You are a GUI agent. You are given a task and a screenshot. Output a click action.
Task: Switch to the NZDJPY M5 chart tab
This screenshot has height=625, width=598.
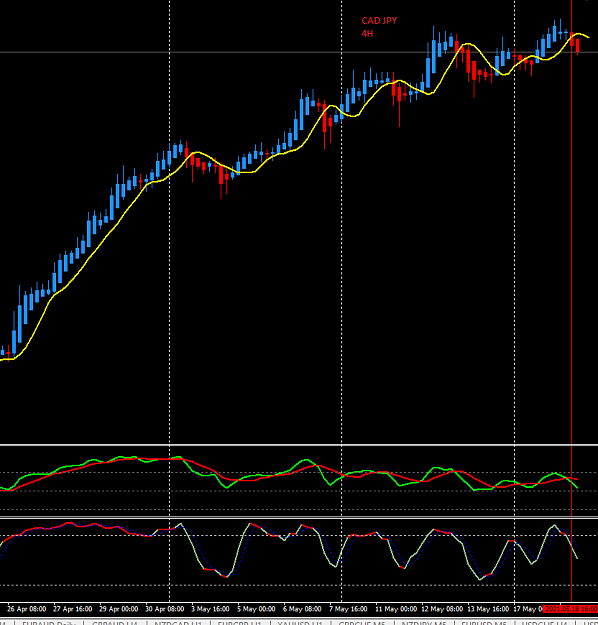(424, 623)
